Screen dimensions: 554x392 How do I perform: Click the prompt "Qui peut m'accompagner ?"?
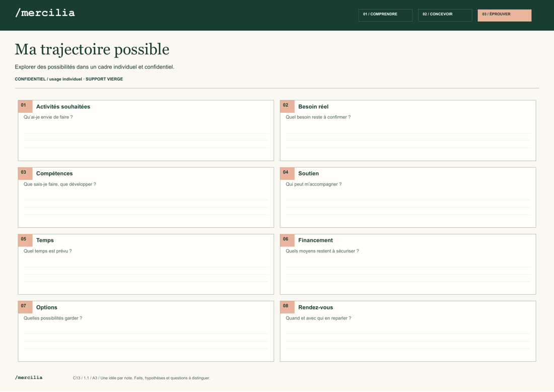pos(313,184)
